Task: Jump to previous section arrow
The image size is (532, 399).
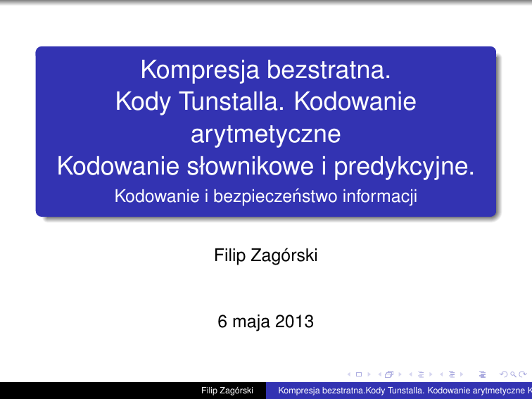Action: pyautogui.click(x=441, y=374)
